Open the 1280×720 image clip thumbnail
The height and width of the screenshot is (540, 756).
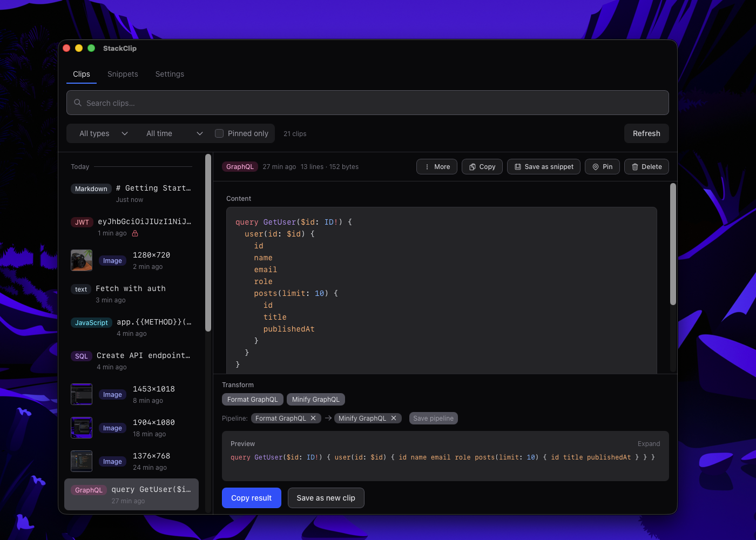coord(81,260)
